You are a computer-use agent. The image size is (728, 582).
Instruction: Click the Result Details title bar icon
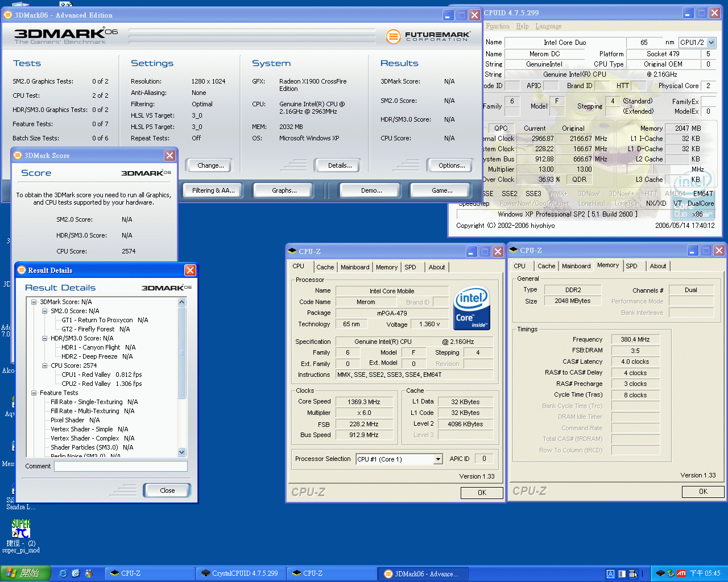pos(22,270)
